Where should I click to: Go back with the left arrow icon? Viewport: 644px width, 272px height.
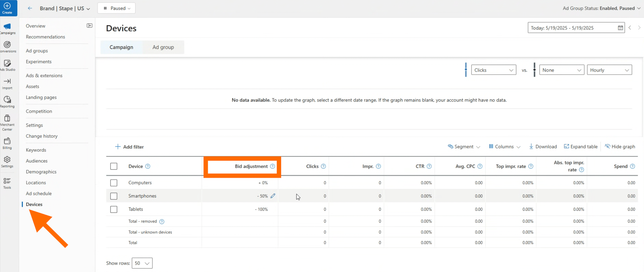(30, 8)
